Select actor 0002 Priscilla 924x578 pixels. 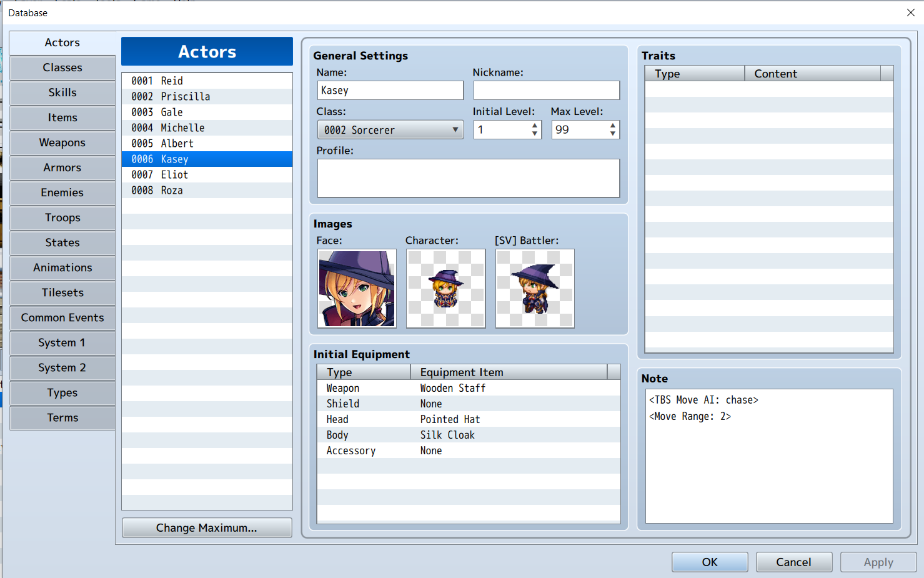[x=207, y=97]
